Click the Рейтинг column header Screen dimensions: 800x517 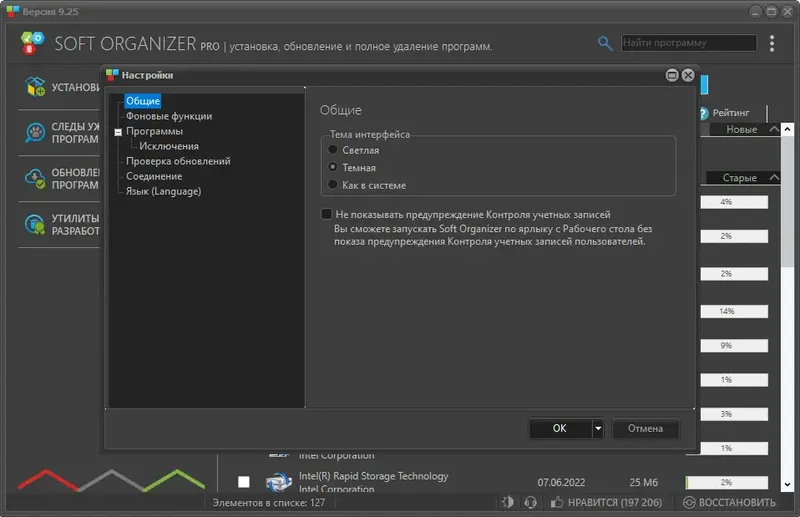[731, 113]
